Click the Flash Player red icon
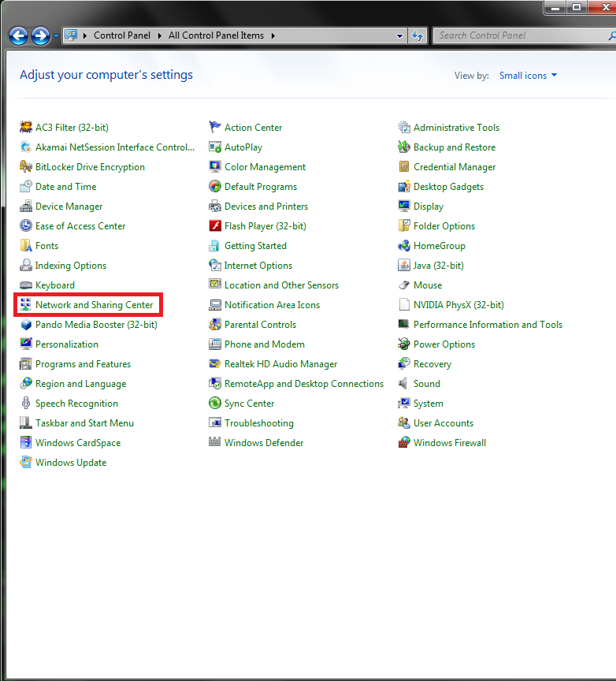616x681 pixels. (x=215, y=226)
